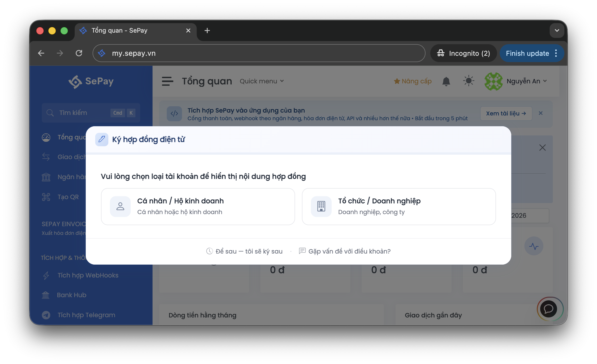597x364 pixels.
Task: Select the Tổng quan - SePay browser tab
Action: coord(136,31)
